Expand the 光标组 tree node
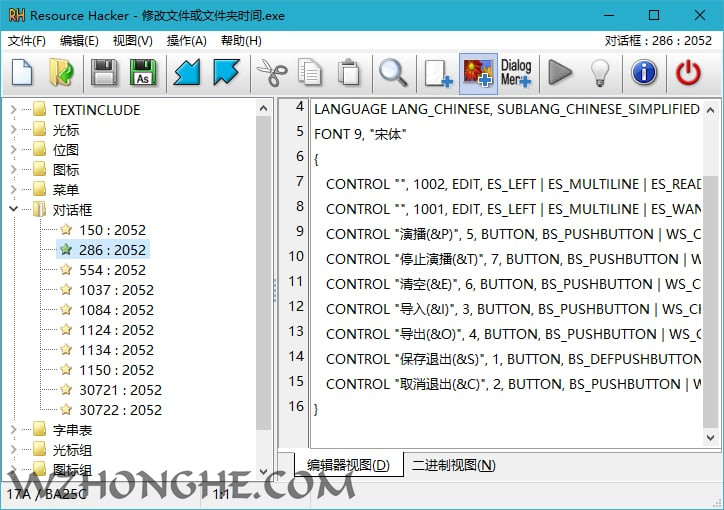This screenshot has width=724, height=510. coord(13,450)
